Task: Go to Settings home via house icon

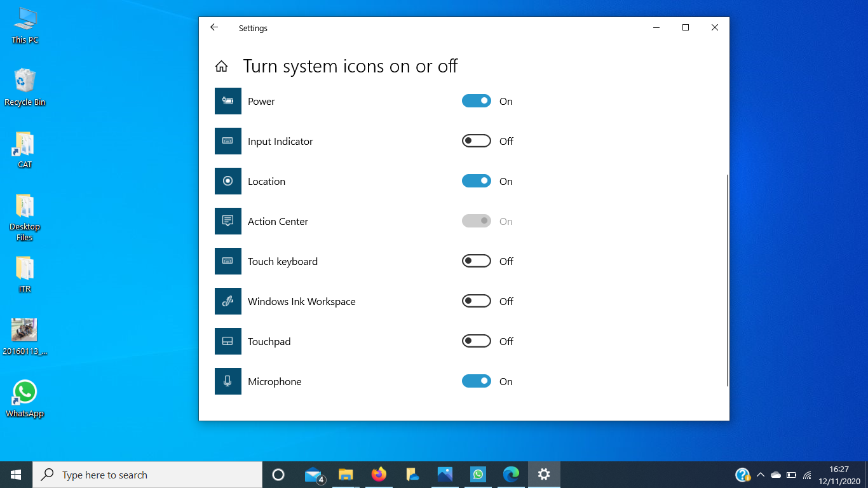Action: 221,66
